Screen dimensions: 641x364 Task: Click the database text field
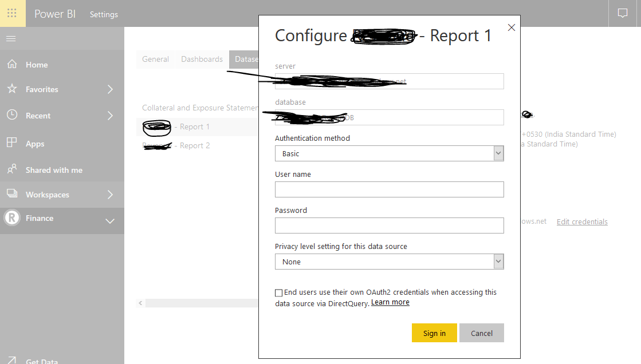[x=389, y=117]
